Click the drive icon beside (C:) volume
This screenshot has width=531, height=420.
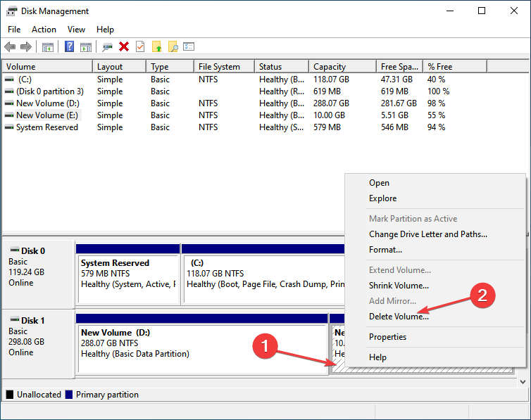click(9, 79)
